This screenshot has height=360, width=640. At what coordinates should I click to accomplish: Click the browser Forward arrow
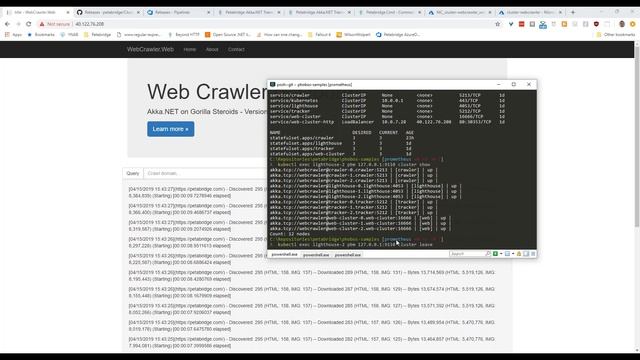(x=18, y=24)
